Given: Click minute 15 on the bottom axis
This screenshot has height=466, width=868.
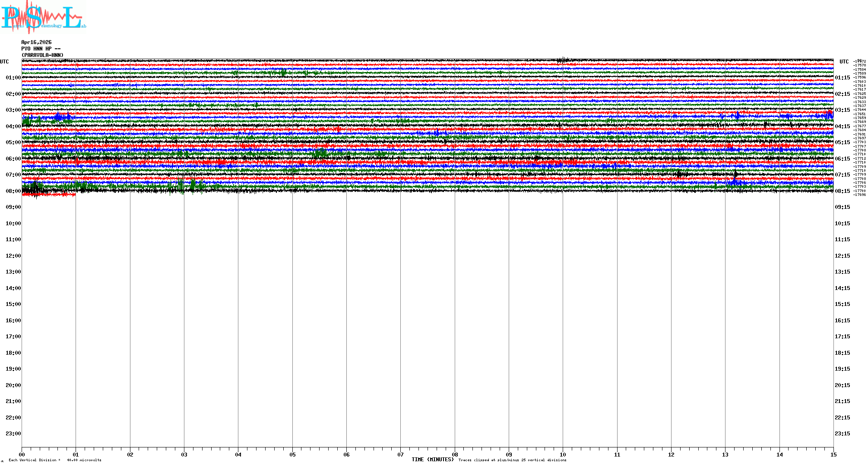Looking at the screenshot, I should click(833, 455).
